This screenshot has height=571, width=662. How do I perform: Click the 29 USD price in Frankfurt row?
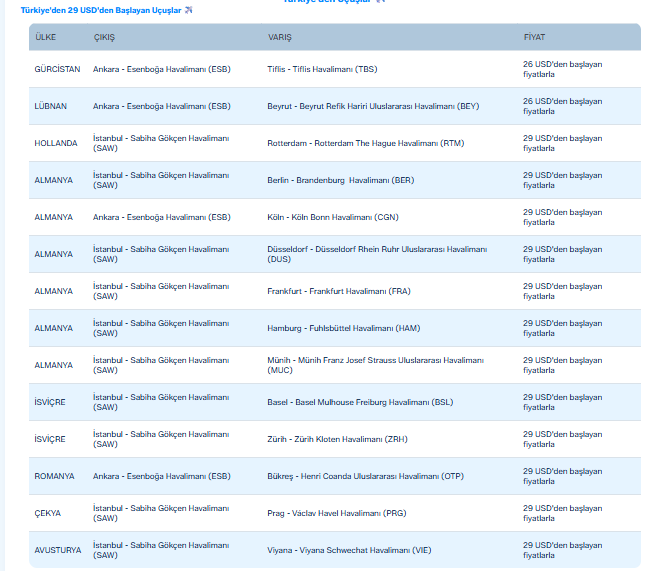[562, 291]
